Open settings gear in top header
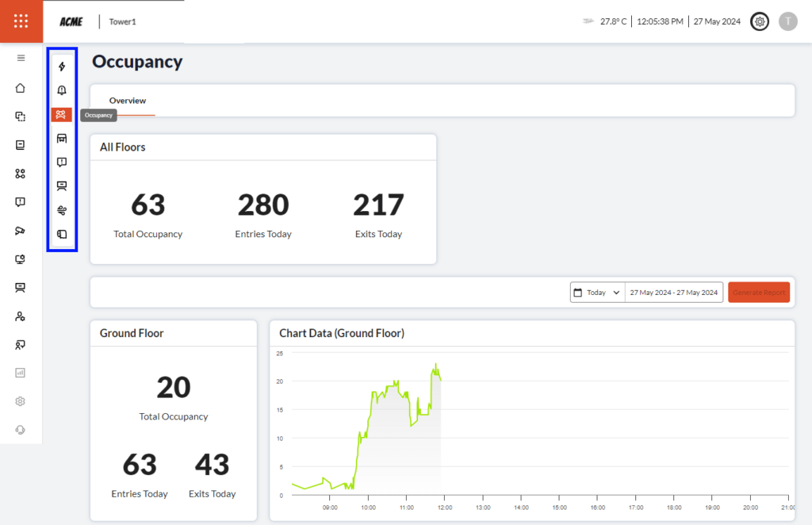Screen dimensions: 812x525 pyautogui.click(x=760, y=21)
